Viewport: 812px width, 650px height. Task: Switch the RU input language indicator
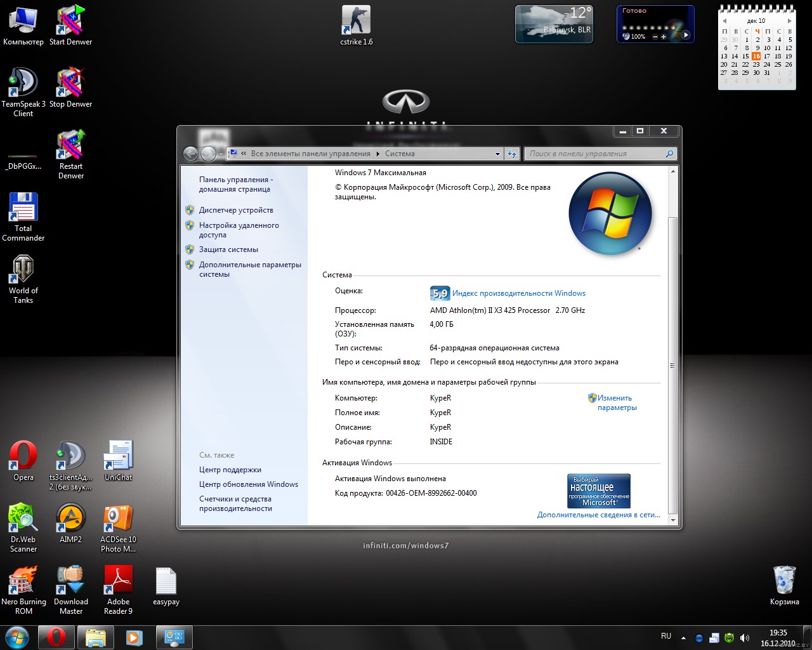tap(666, 636)
